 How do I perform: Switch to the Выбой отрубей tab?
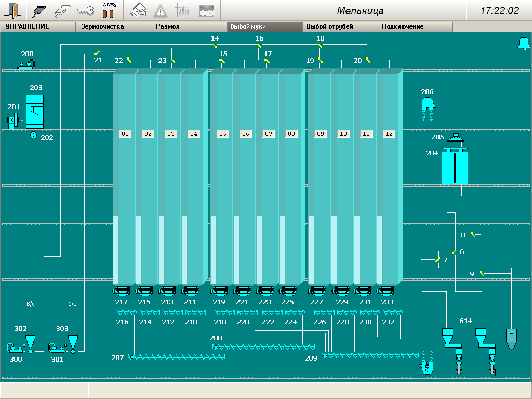pos(330,26)
